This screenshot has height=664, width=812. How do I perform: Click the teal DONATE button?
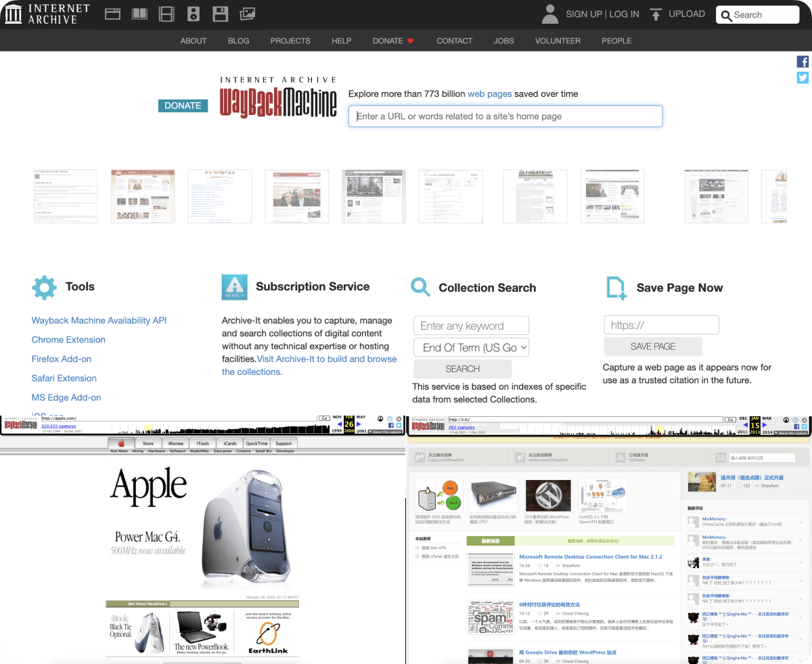pyautogui.click(x=183, y=106)
